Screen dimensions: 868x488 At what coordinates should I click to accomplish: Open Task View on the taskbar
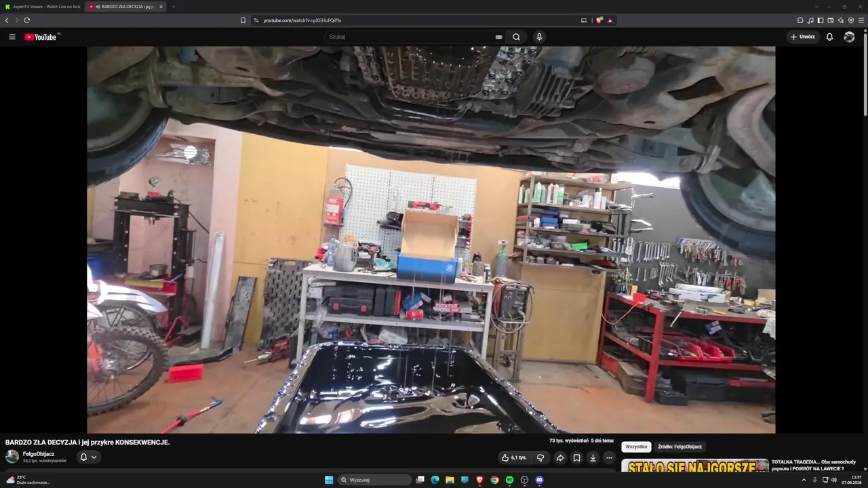pyautogui.click(x=420, y=480)
